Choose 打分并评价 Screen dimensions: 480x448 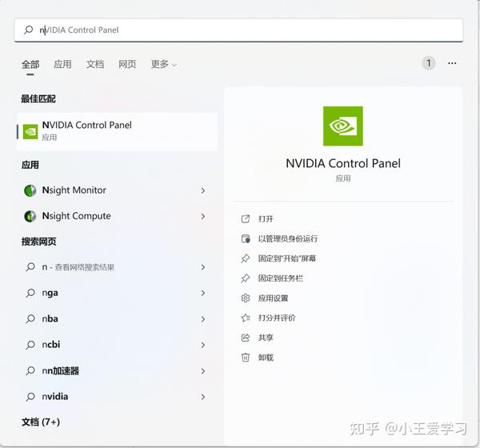277,318
